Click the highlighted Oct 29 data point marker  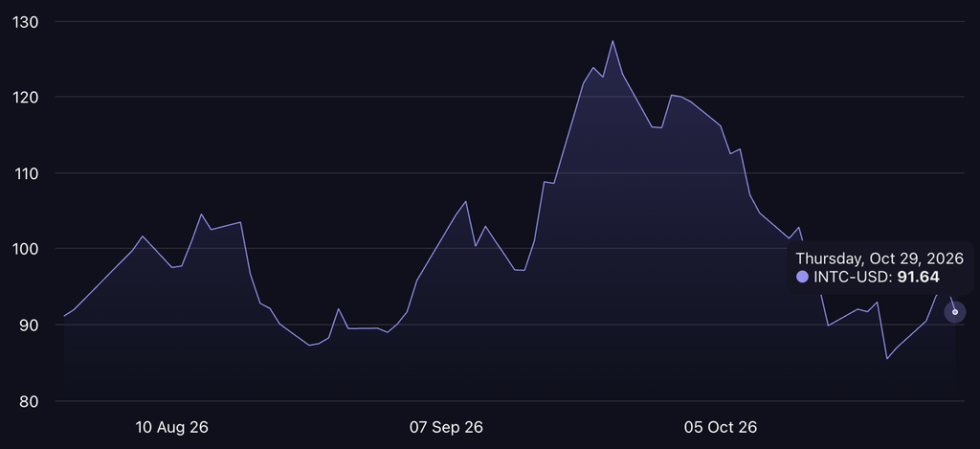tap(954, 311)
